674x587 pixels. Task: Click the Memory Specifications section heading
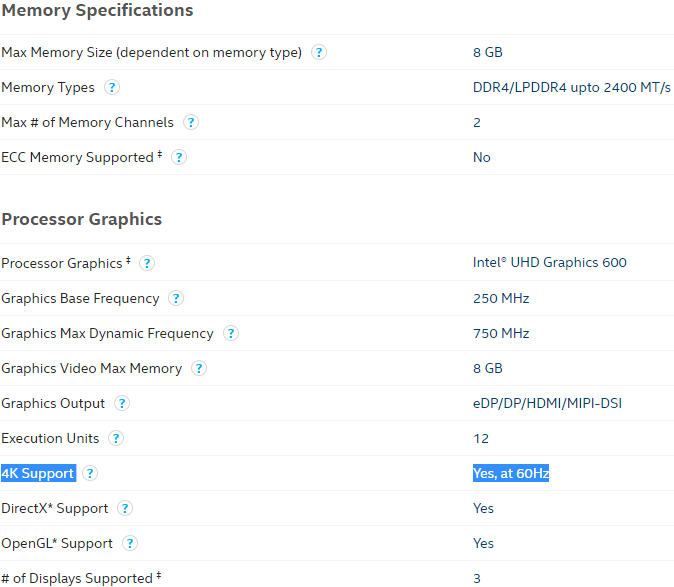[x=98, y=10]
